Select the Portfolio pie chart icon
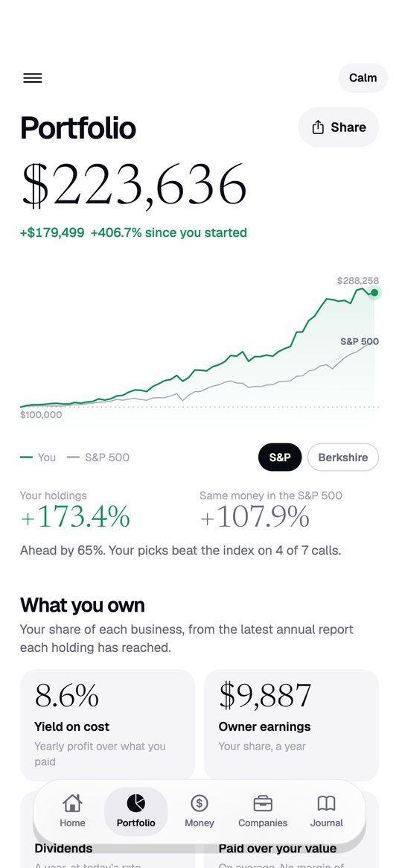The height and width of the screenshot is (868, 399). 135,802
